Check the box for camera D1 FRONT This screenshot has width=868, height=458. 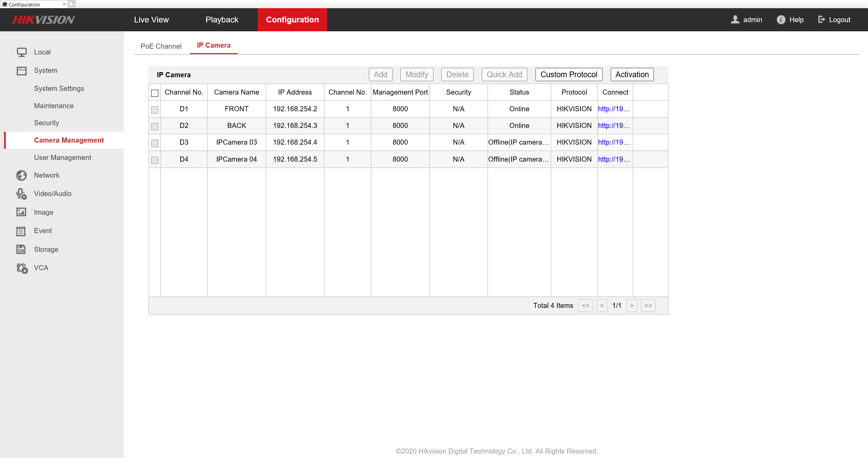pos(155,110)
